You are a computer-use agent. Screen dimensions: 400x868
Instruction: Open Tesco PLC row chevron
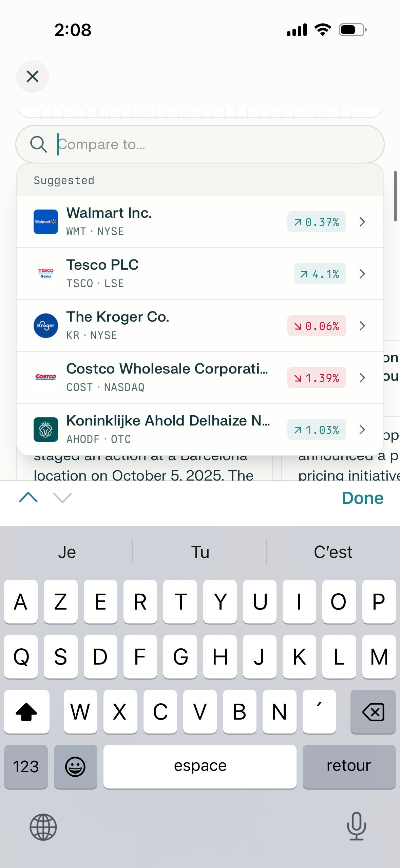[x=362, y=274]
